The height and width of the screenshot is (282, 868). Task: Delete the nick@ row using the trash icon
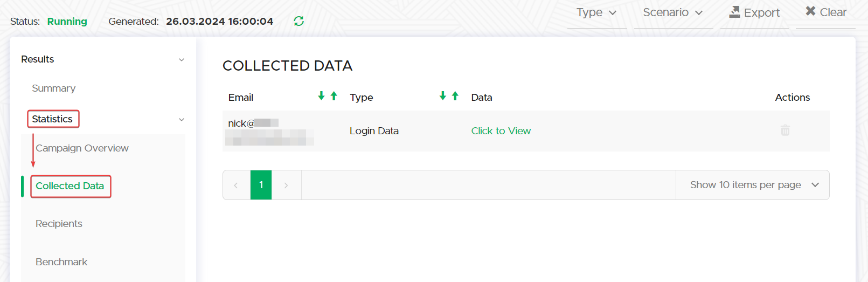tap(785, 130)
